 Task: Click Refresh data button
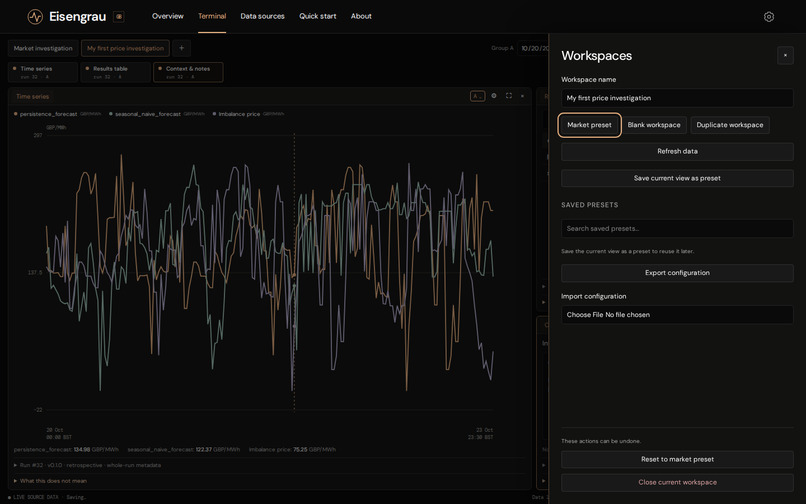coord(677,151)
